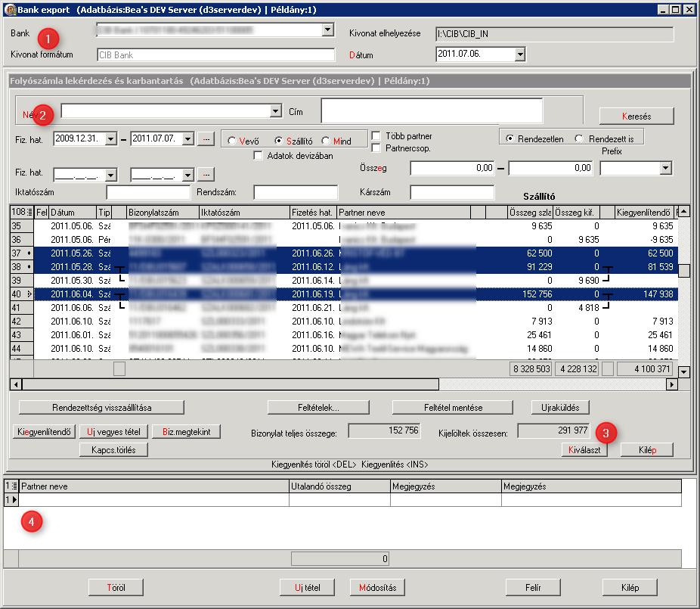This screenshot has height=609, width=700.
Task: Select the Rendezett is radio option
Action: (579, 138)
